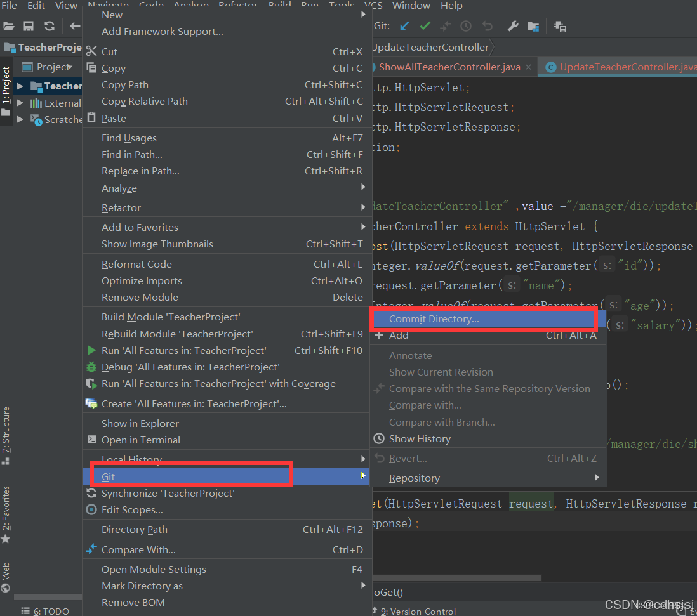Expand Add to Favorites submenu
Screen dimensions: 697x616
(227, 227)
